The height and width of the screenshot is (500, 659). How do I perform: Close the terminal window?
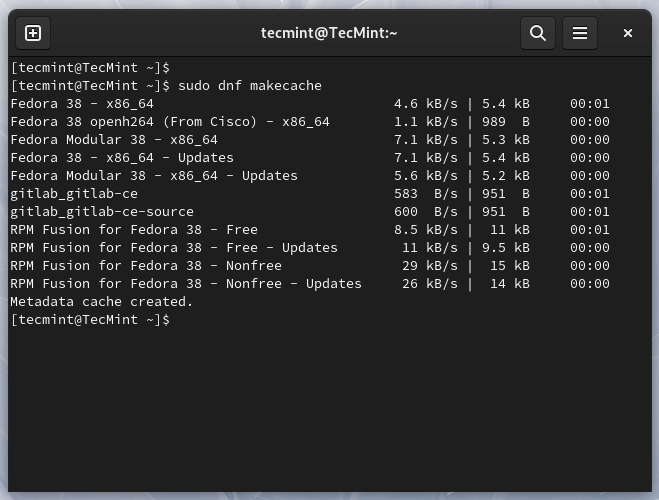pyautogui.click(x=627, y=33)
